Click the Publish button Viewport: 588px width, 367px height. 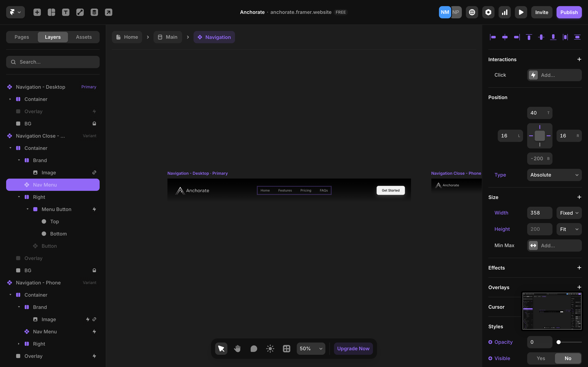[x=569, y=12]
